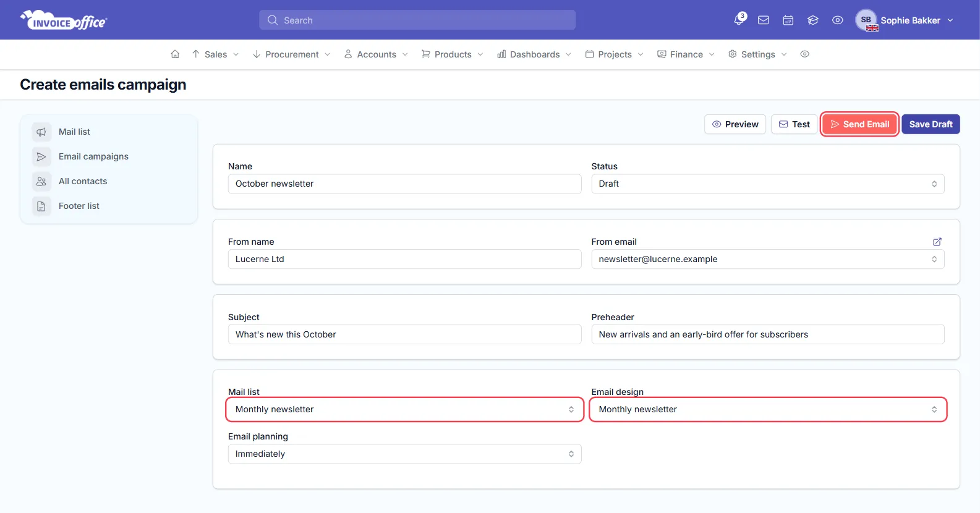The image size is (980, 513).
Task: Click the Preview button
Action: [x=735, y=124]
